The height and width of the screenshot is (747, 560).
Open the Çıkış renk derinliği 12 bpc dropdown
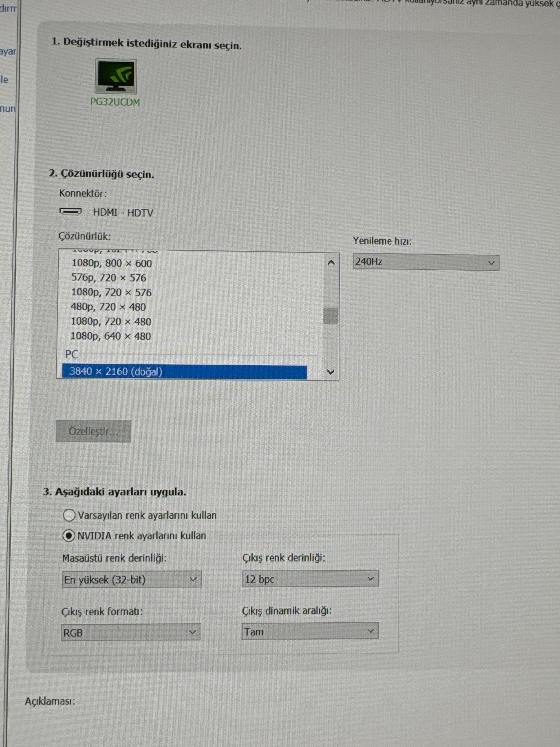[310, 579]
